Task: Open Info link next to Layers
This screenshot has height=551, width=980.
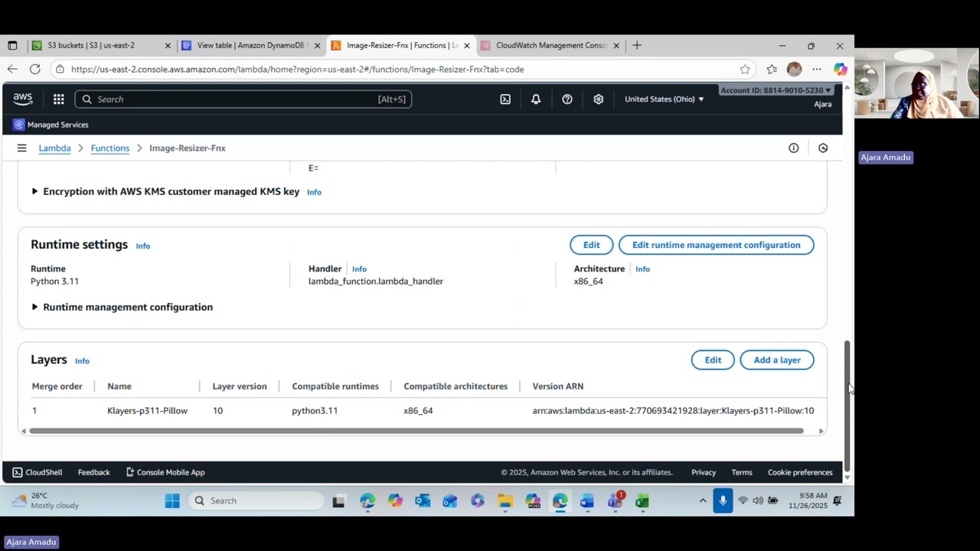Action: (82, 361)
